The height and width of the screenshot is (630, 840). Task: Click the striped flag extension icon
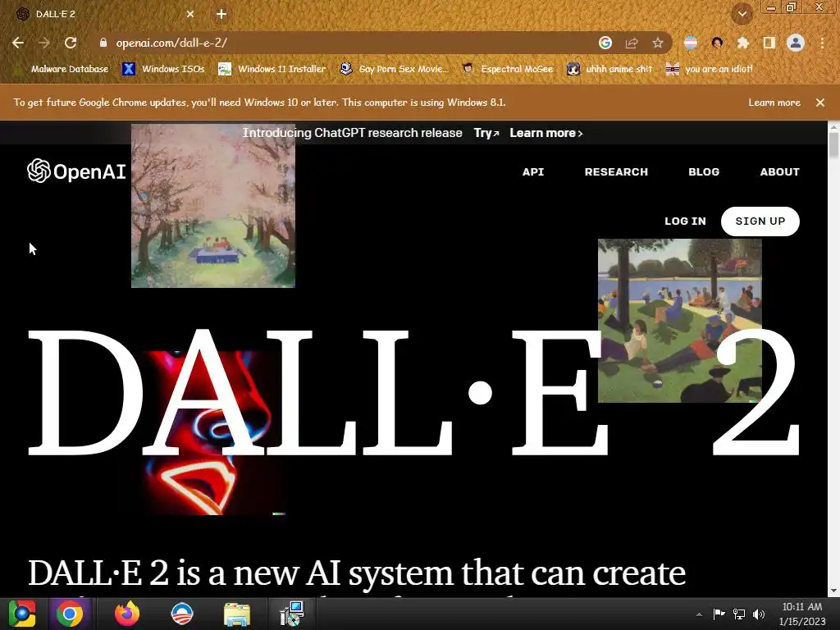point(691,43)
